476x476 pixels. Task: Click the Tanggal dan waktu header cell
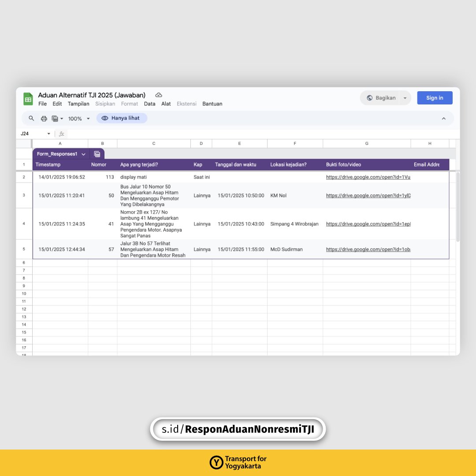[x=239, y=164]
